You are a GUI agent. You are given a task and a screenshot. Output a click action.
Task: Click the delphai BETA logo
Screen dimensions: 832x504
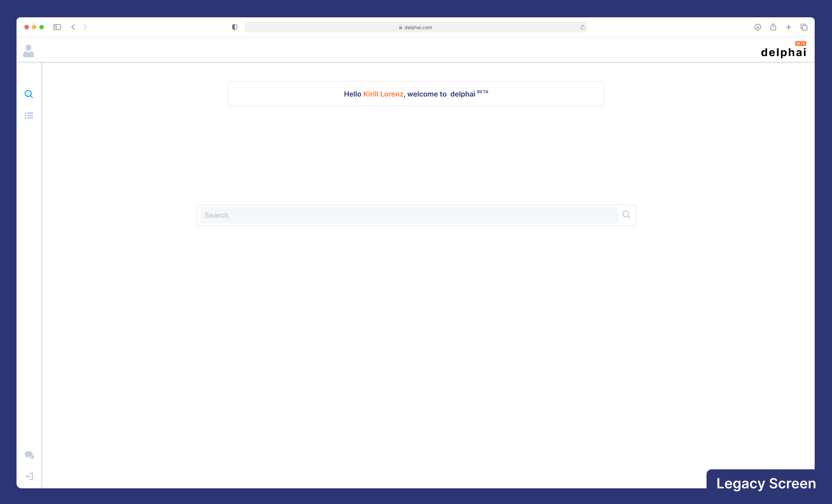(x=783, y=50)
